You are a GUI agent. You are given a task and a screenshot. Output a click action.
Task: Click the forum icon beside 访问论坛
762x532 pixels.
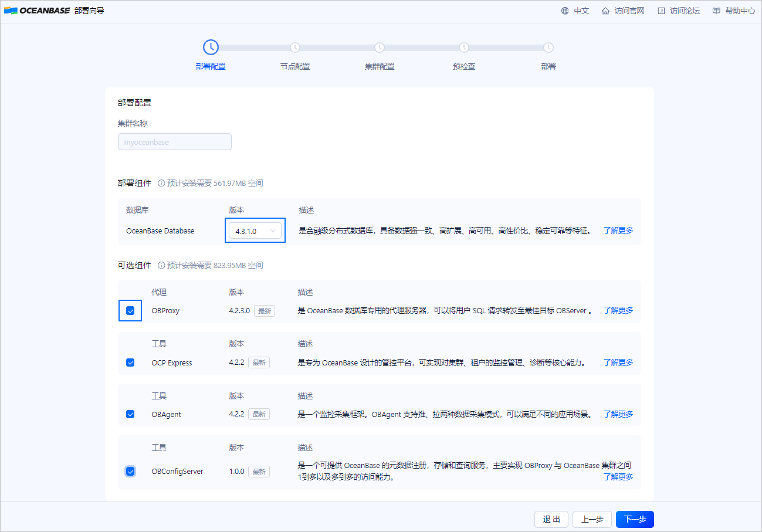pyautogui.click(x=661, y=11)
